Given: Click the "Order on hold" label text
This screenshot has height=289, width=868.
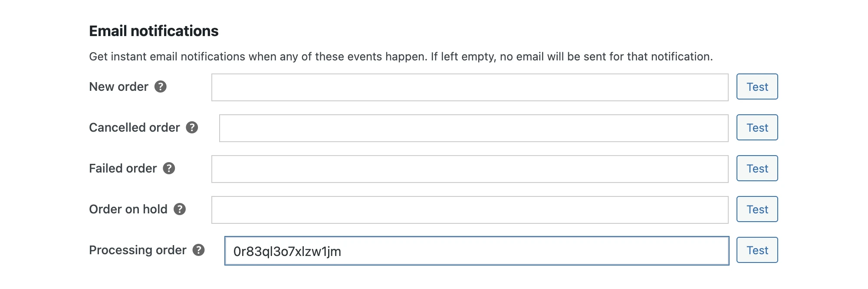Looking at the screenshot, I should click(x=128, y=209).
